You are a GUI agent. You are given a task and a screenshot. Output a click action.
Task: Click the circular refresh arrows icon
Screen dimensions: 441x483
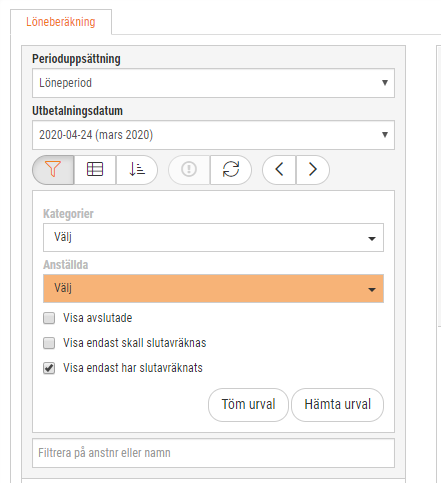point(231,170)
